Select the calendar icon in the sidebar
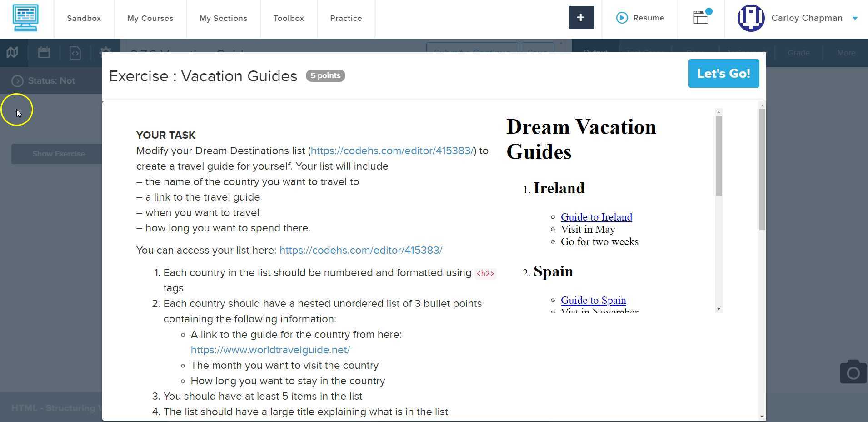The image size is (868, 422). click(44, 52)
